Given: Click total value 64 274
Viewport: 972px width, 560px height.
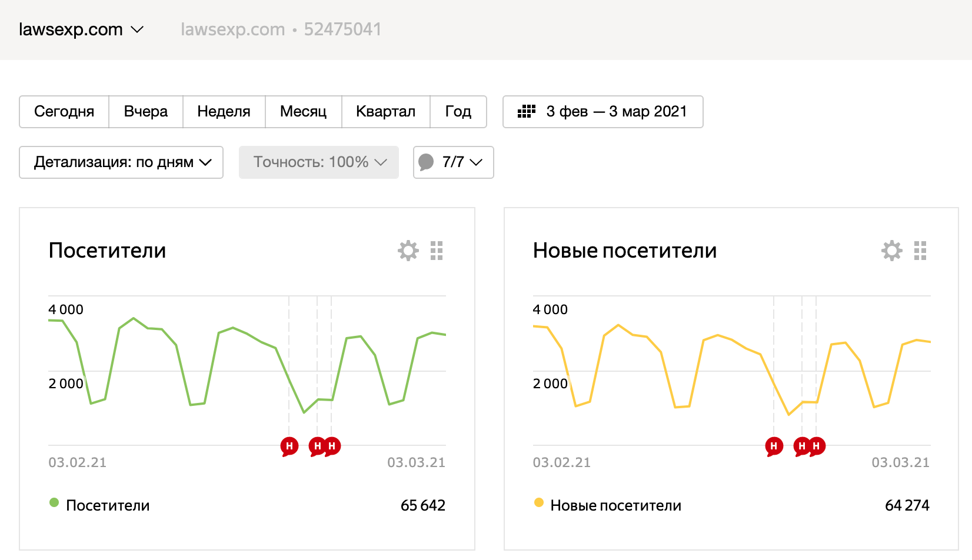Looking at the screenshot, I should [907, 505].
